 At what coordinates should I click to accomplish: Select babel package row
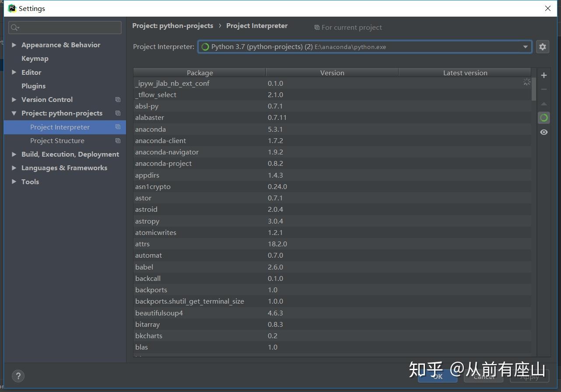(332, 267)
